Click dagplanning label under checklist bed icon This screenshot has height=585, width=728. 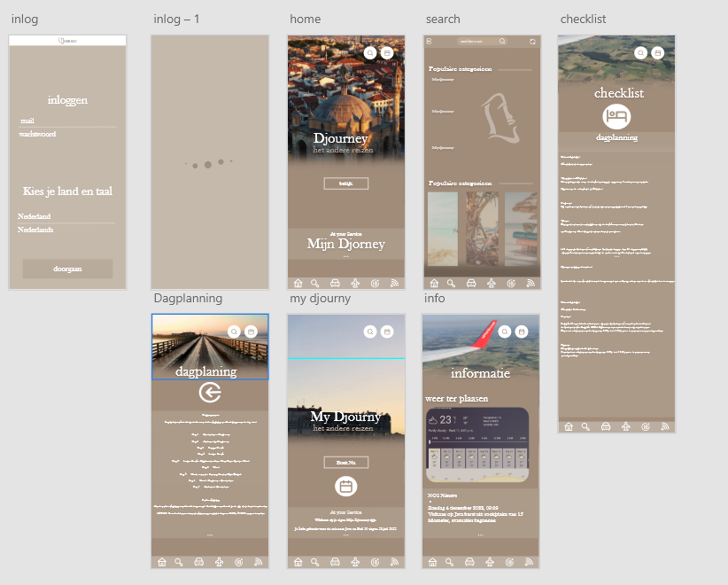click(616, 137)
